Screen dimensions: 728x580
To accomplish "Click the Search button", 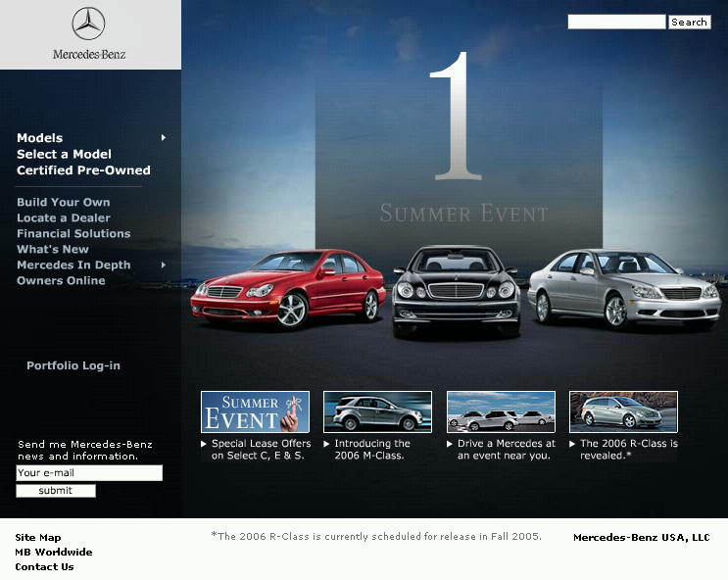I will [690, 22].
